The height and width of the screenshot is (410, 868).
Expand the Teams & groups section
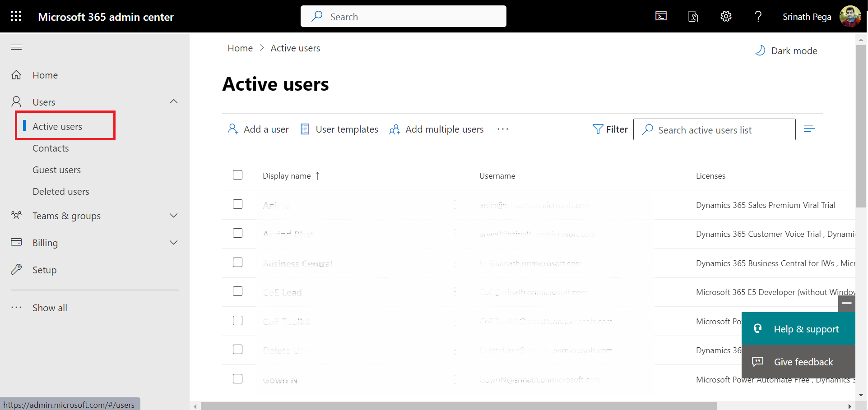point(174,216)
